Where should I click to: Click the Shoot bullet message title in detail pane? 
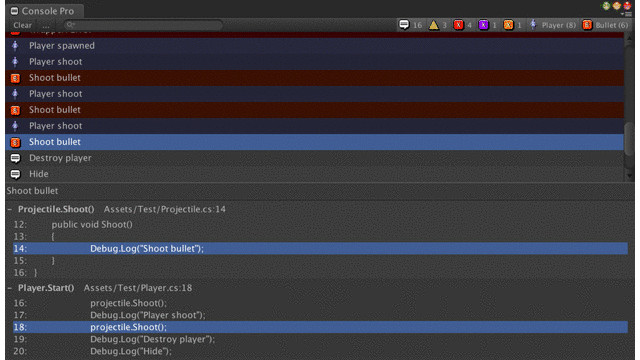click(32, 191)
